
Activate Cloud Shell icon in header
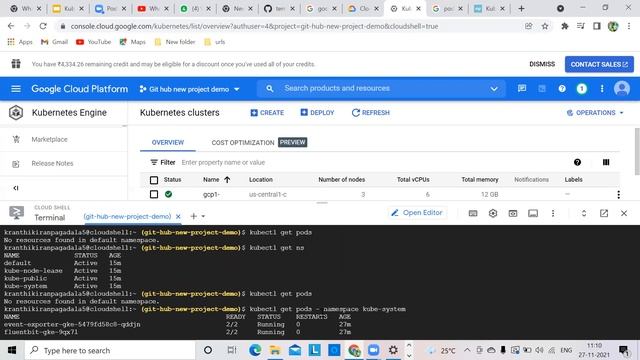(x=542, y=89)
